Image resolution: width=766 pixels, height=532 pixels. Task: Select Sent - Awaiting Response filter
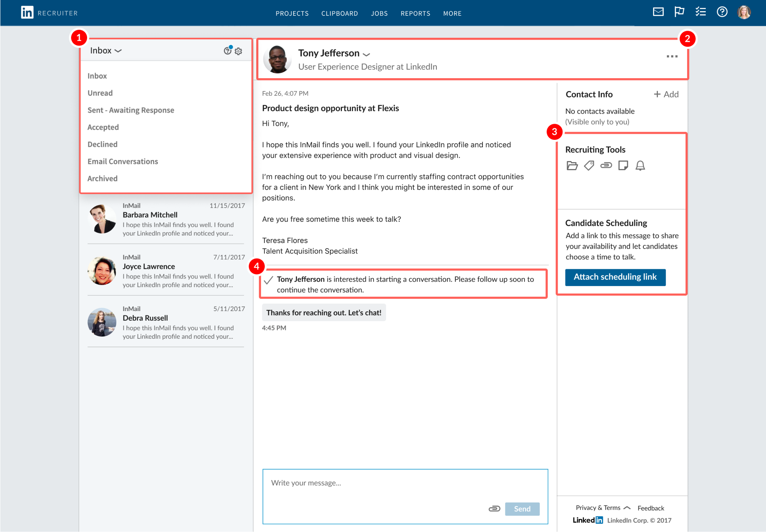tap(131, 110)
